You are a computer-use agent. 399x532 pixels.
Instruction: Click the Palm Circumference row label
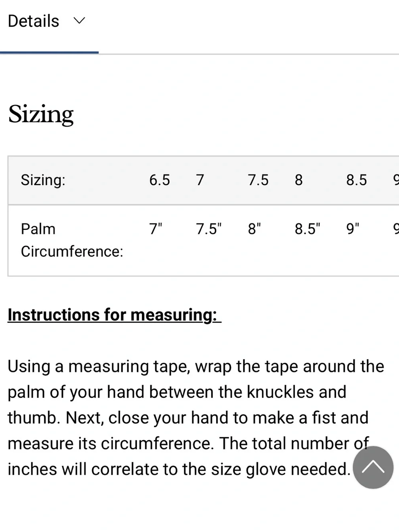[72, 240]
